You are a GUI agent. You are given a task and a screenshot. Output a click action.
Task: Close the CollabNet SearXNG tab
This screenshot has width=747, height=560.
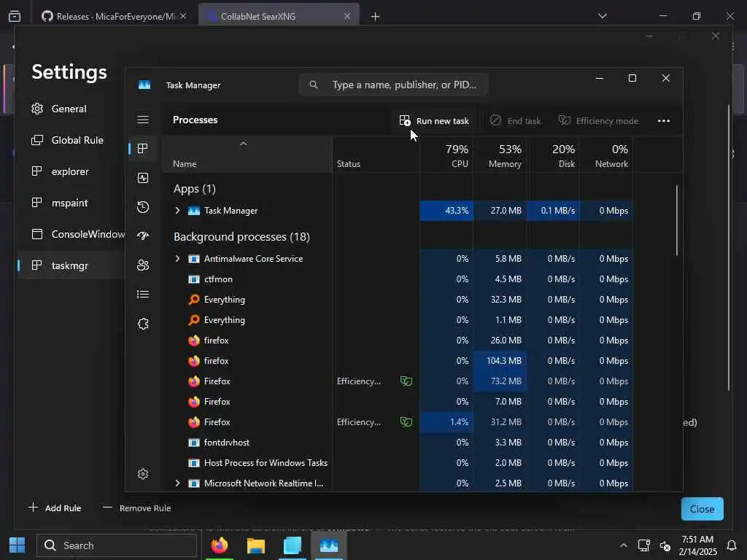click(347, 17)
